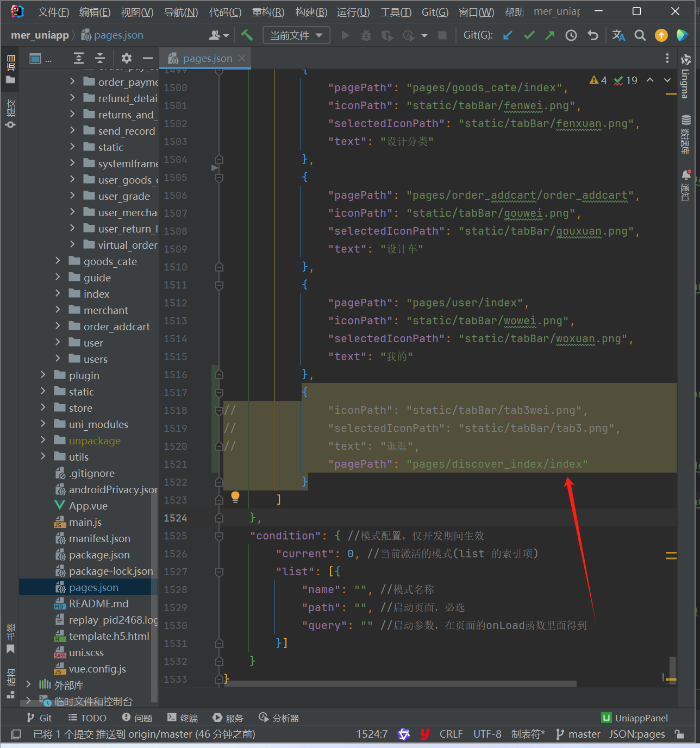Image resolution: width=700 pixels, height=748 pixels.
Task: Click Git update project arrow icon
Action: tap(508, 35)
